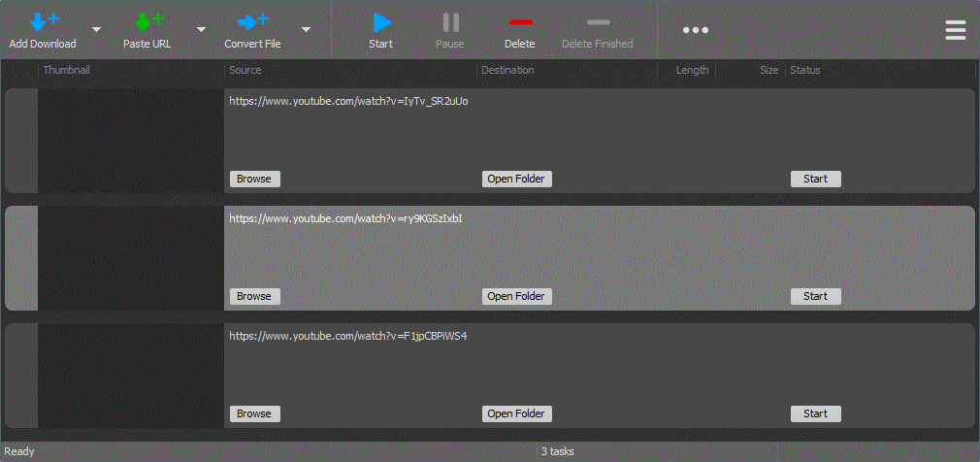Click the 3 tasks status bar text
This screenshot has width=980, height=462.
(558, 451)
